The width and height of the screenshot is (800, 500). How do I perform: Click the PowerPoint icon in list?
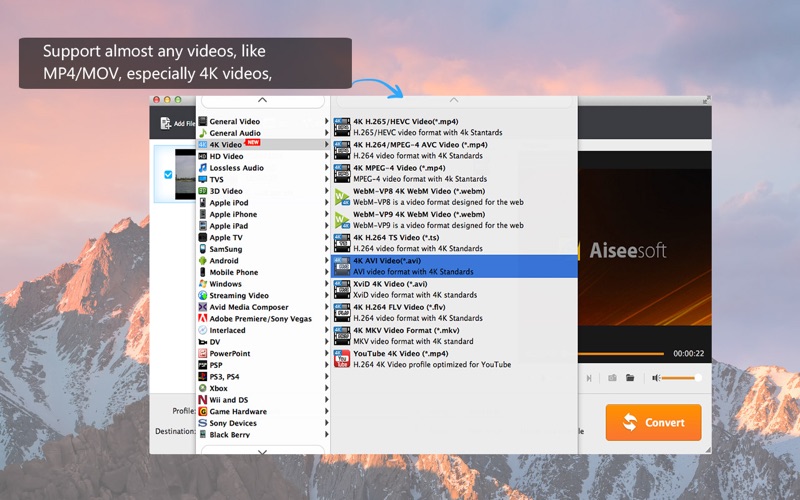tap(203, 353)
